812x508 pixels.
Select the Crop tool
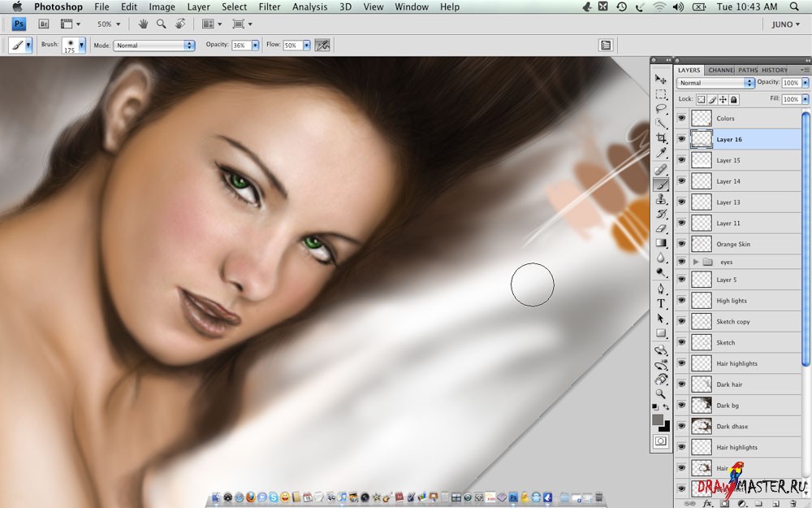click(x=661, y=138)
